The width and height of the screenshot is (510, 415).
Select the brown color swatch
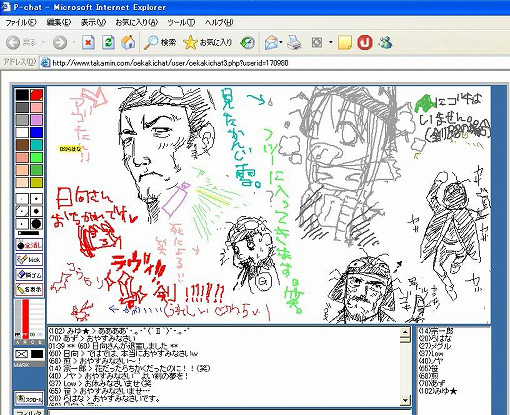(22, 145)
